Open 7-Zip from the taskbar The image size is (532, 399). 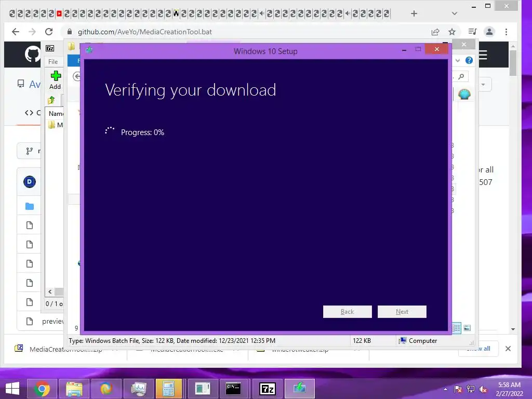click(268, 389)
